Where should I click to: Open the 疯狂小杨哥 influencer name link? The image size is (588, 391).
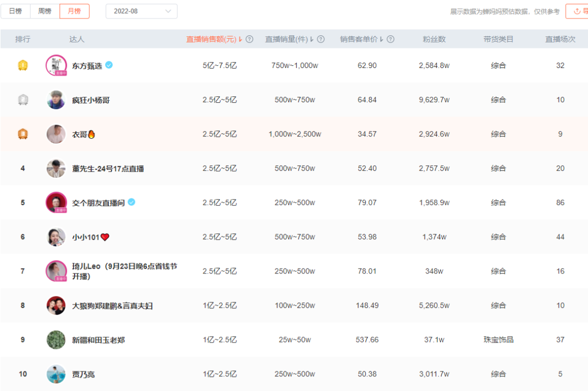pos(91,100)
